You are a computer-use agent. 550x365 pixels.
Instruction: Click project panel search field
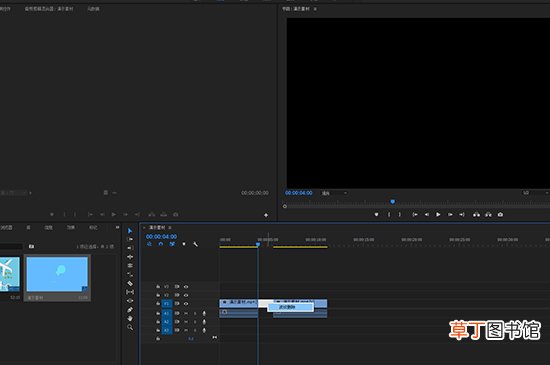coord(11,246)
